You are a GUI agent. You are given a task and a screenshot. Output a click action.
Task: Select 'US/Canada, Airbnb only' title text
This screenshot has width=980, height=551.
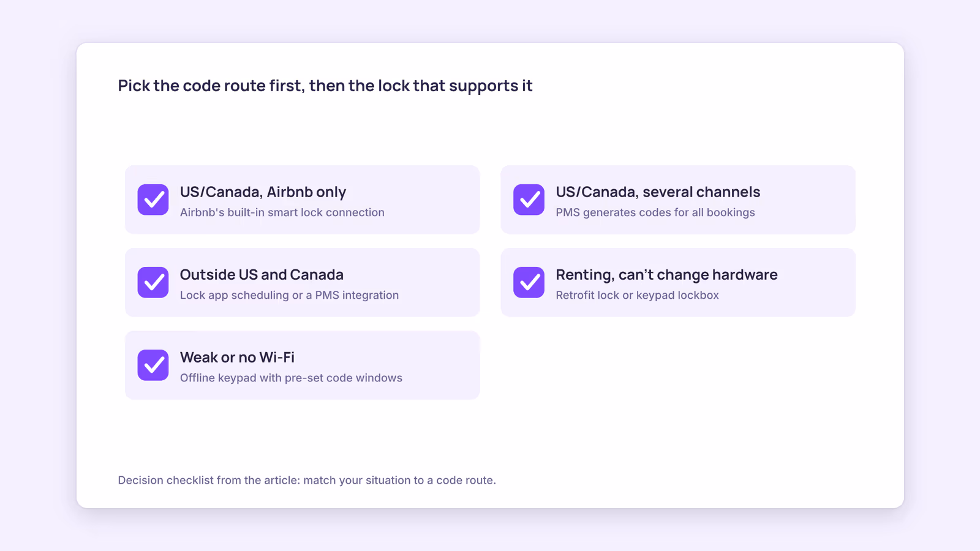263,192
